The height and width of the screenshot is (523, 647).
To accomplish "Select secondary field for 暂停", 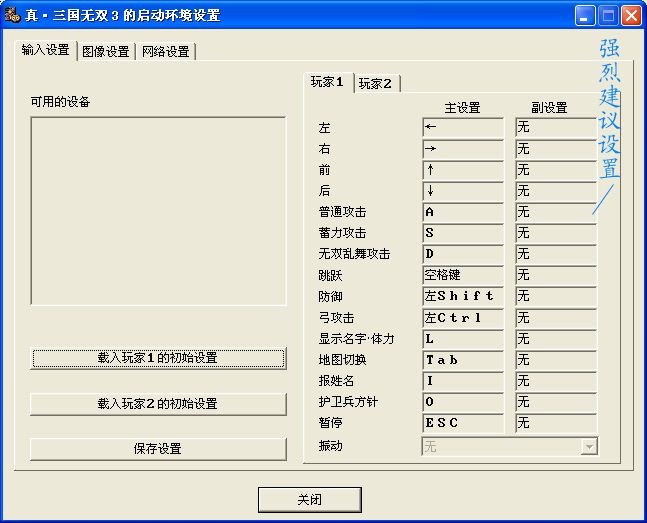I will tap(556, 423).
